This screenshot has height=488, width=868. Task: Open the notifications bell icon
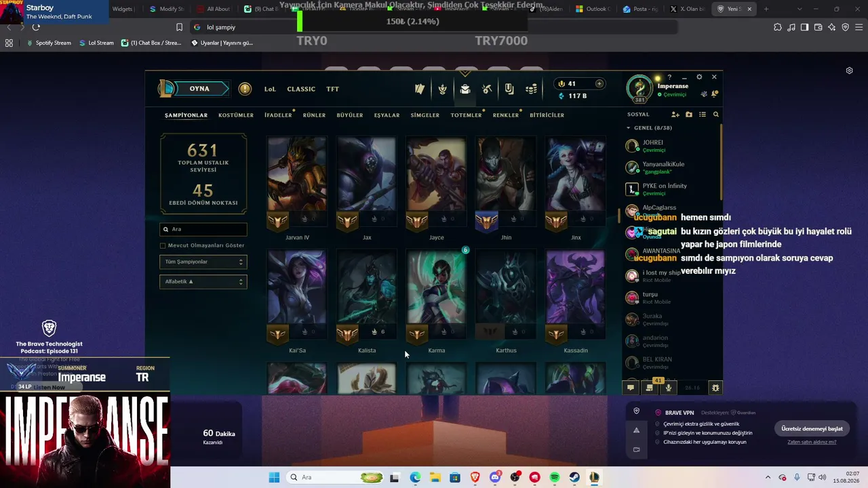coord(715,94)
